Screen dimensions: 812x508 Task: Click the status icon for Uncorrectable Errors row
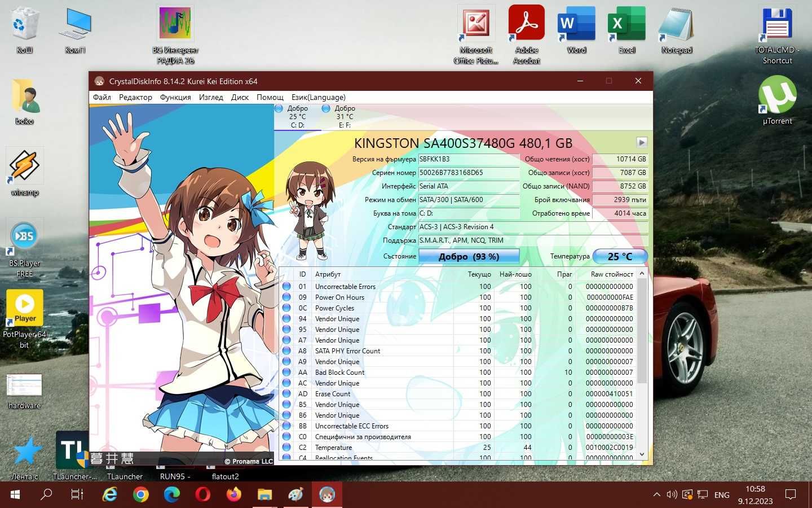pyautogui.click(x=286, y=286)
